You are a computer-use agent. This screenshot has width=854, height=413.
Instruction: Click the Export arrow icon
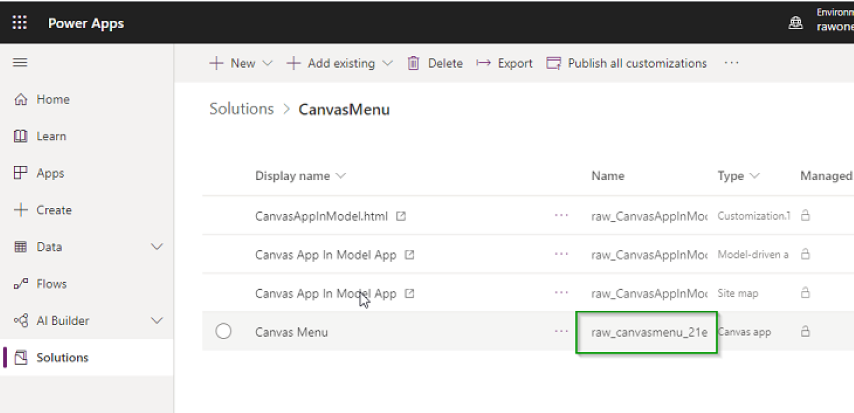[x=483, y=63]
